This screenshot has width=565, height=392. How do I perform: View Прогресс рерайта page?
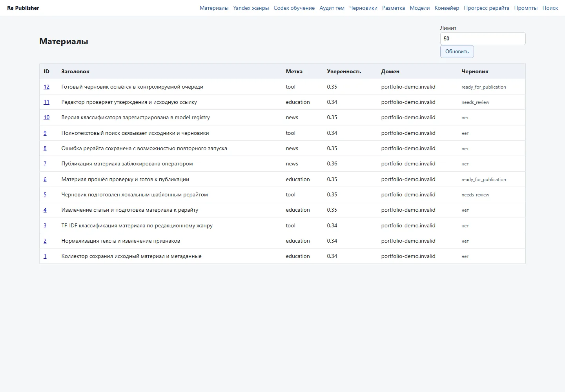pyautogui.click(x=487, y=8)
